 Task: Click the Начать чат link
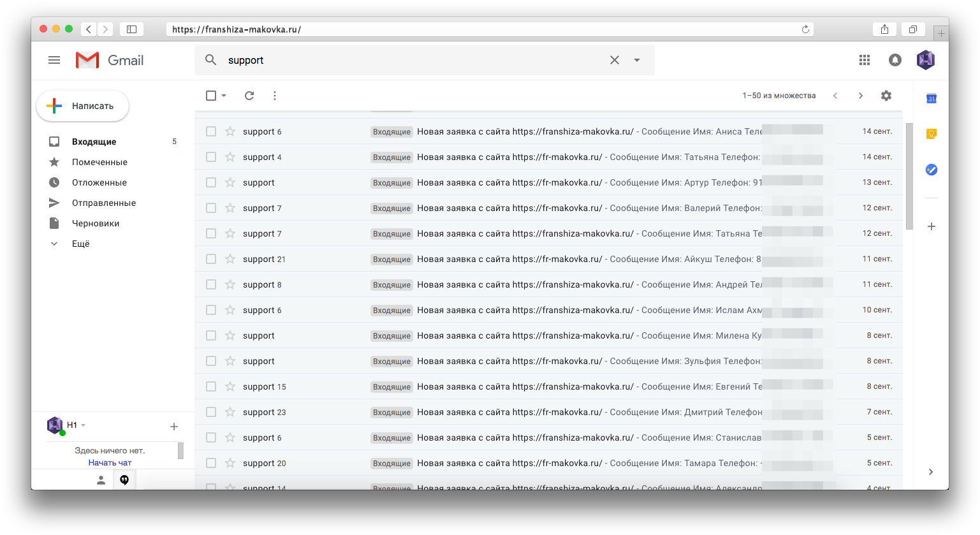coord(110,463)
